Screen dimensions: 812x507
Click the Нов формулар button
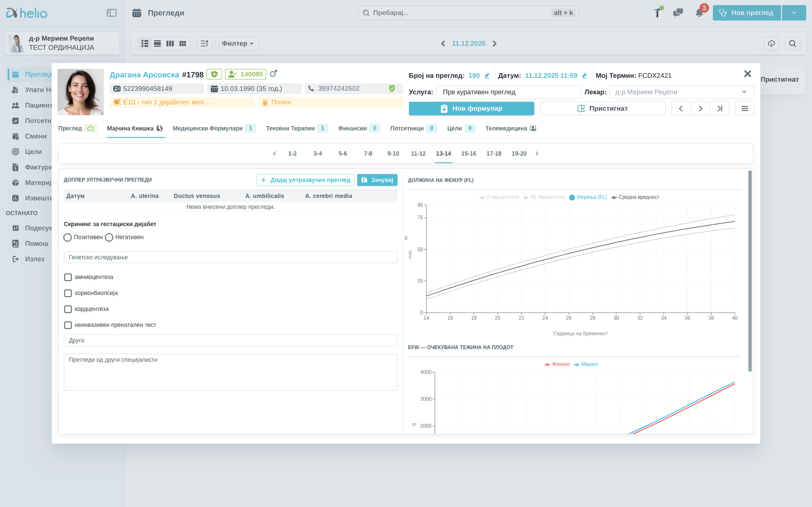click(471, 109)
